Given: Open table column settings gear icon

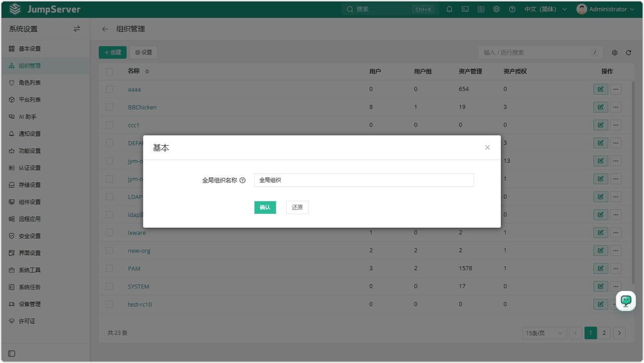Looking at the screenshot, I should click(615, 53).
